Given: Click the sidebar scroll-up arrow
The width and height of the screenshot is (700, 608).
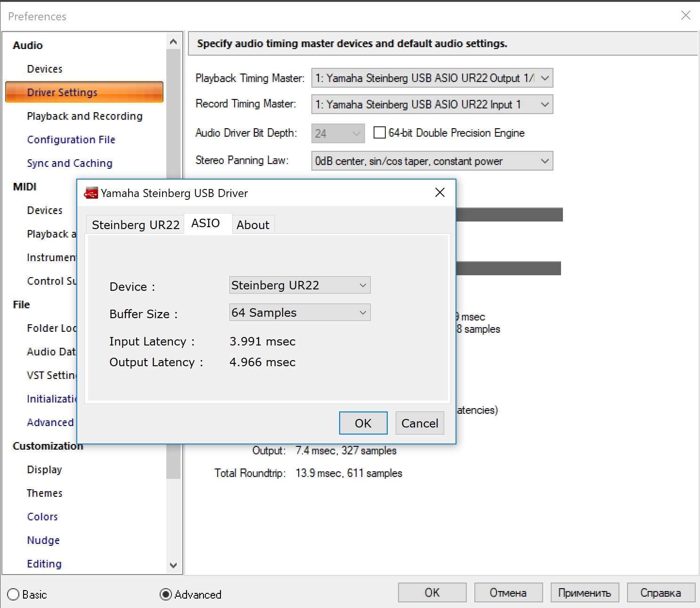Looking at the screenshot, I should (x=173, y=42).
